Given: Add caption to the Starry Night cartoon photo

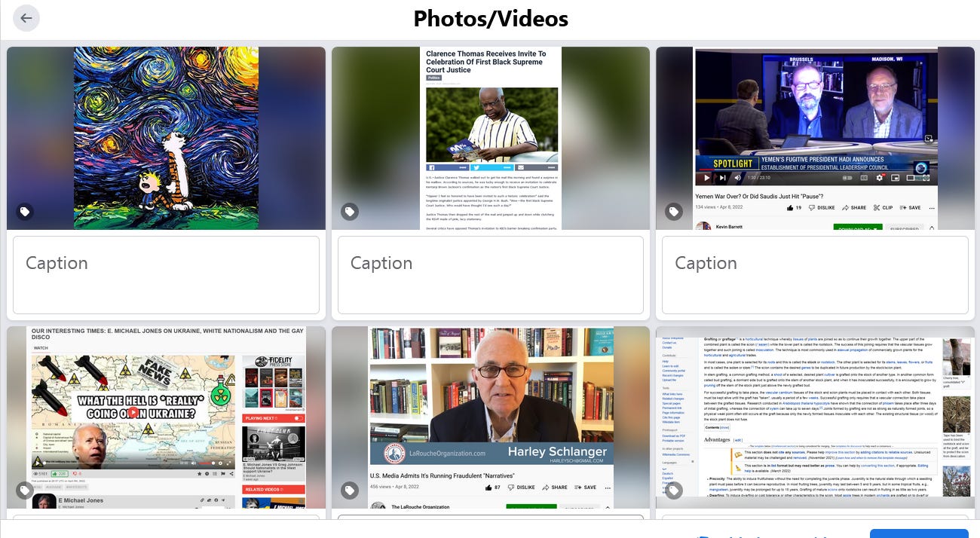Looking at the screenshot, I should 166,275.
